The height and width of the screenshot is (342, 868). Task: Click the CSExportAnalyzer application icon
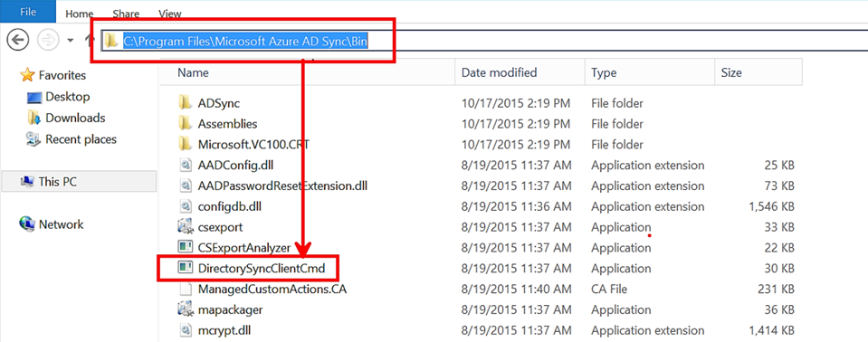pos(185,247)
